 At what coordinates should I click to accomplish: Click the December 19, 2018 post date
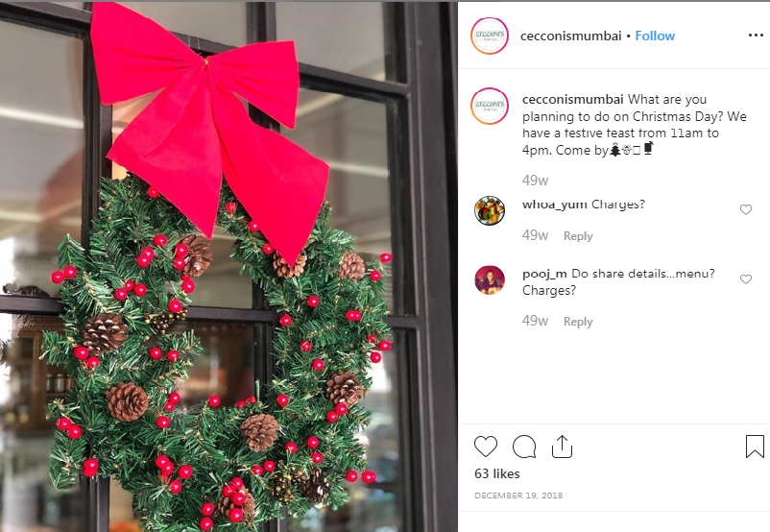[518, 496]
